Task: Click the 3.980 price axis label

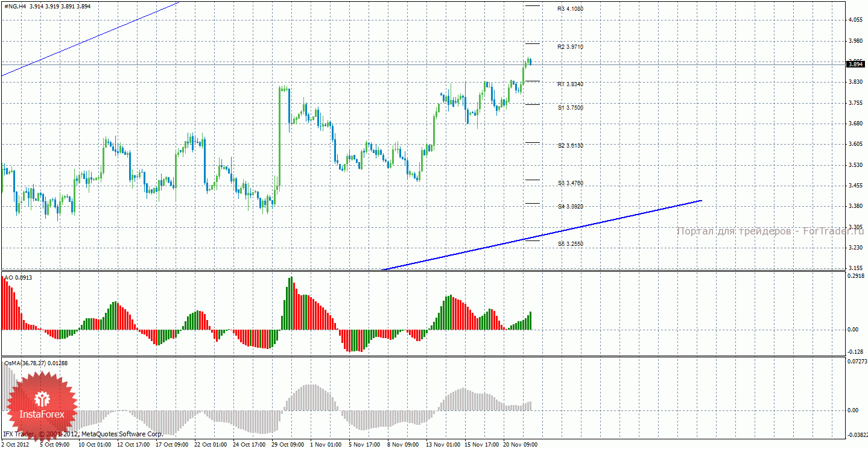Action: [856, 41]
